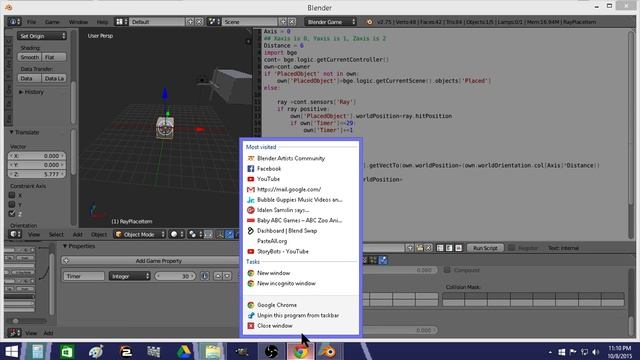Toggle word wrap in text editor
640x360 pixels.
449,248
